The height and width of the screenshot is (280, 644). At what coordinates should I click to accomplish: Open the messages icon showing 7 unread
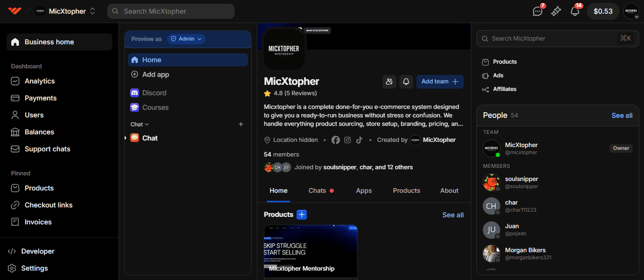[538, 11]
